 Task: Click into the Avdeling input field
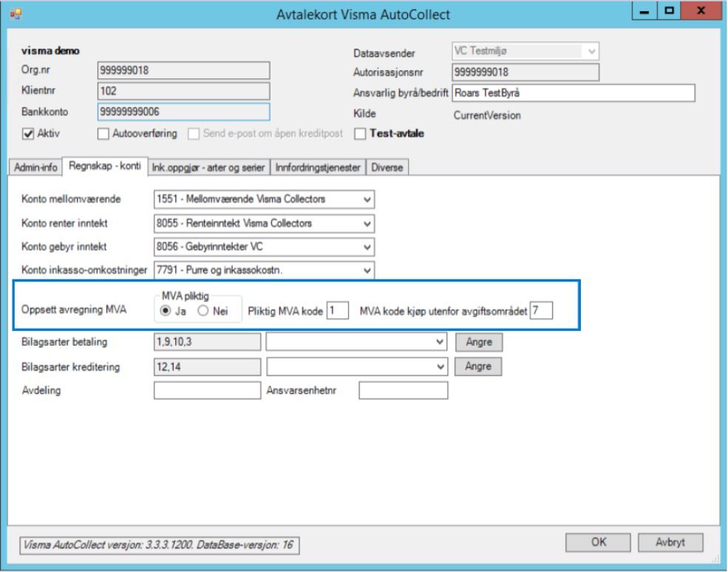click(x=207, y=390)
